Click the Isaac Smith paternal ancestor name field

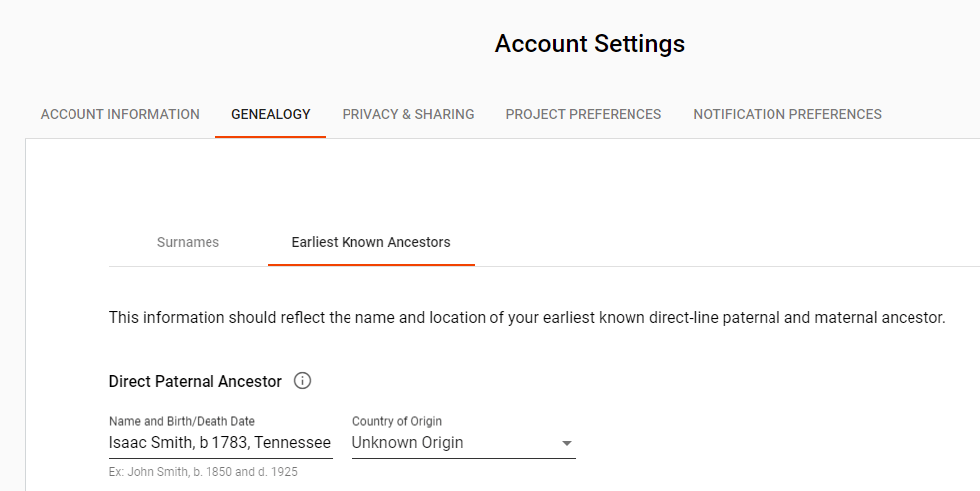tap(219, 443)
